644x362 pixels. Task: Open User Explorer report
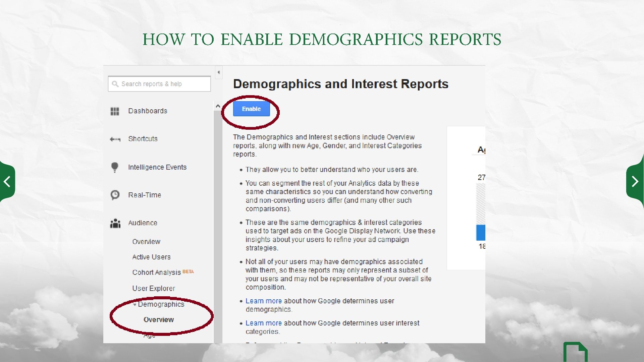point(154,289)
